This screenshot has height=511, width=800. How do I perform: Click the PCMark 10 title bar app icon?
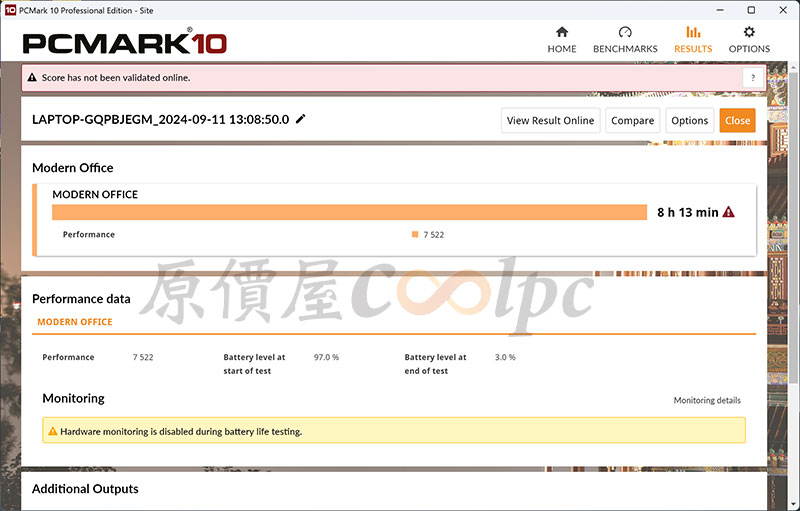coord(10,10)
